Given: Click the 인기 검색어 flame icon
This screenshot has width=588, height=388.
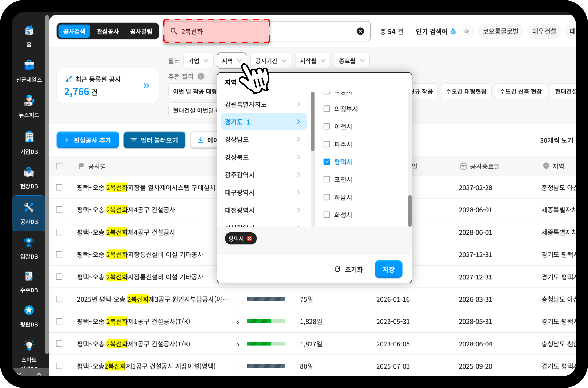Looking at the screenshot, I should click(x=453, y=31).
